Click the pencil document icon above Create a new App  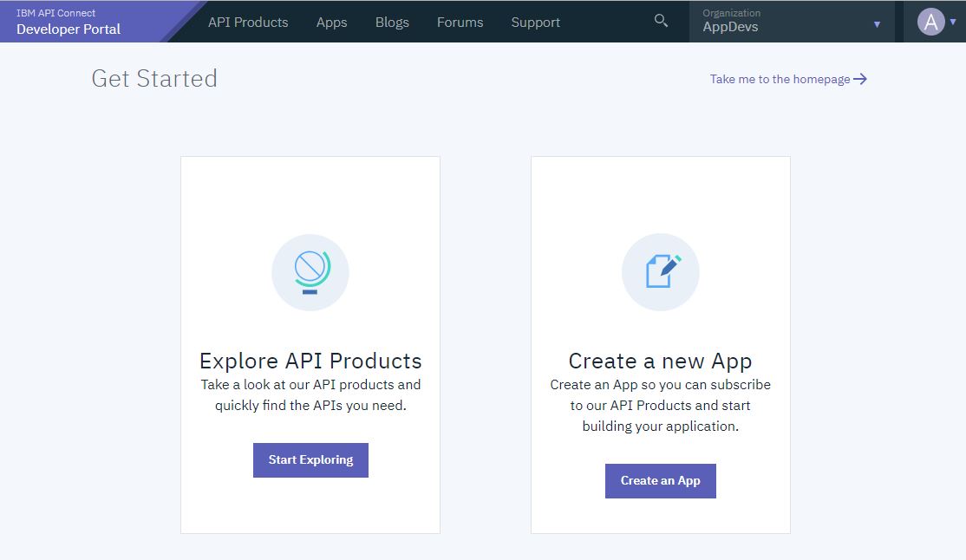pos(661,272)
